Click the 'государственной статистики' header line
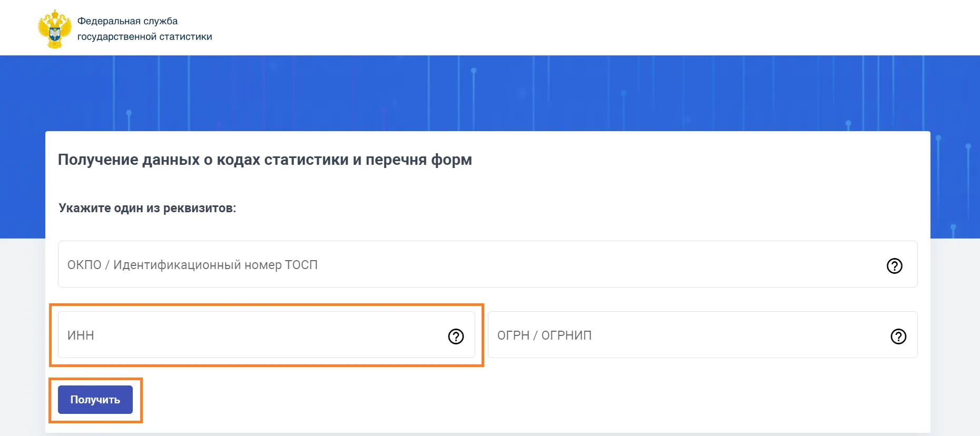980x436 pixels. click(144, 37)
